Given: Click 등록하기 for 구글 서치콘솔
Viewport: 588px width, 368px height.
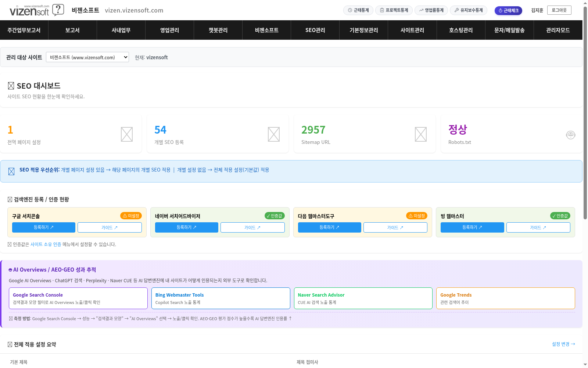Looking at the screenshot, I should coord(44,227).
